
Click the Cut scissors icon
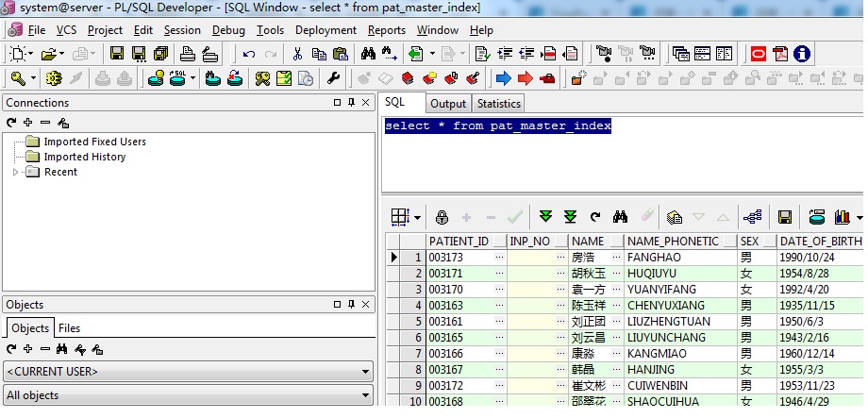click(297, 54)
